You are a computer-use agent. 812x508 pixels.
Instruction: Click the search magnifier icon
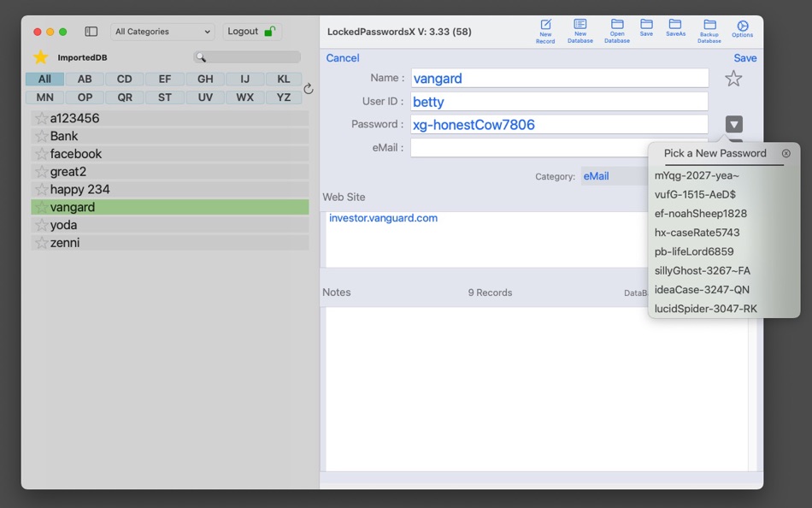coord(201,57)
